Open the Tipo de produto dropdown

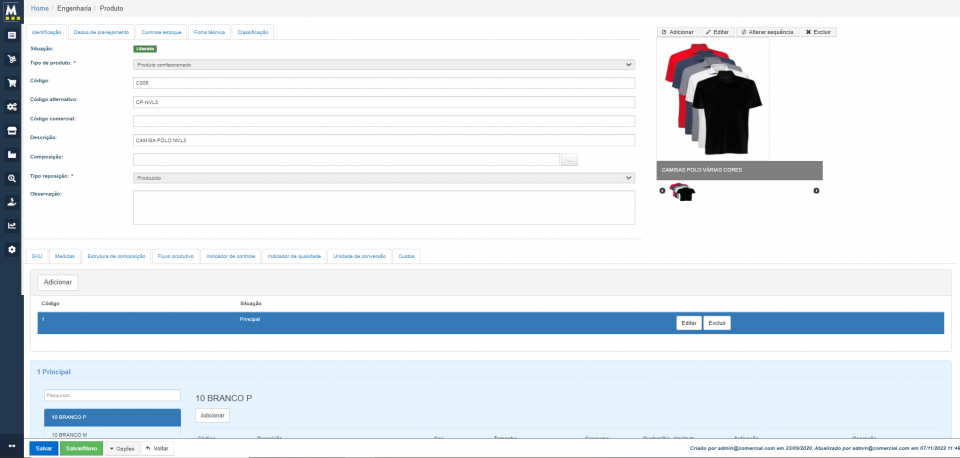tap(384, 64)
